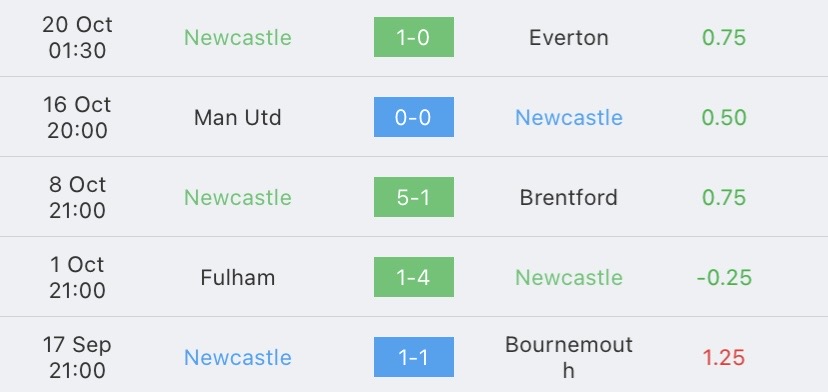Click the -0.25 handicap value
This screenshot has height=392, width=828.
[724, 277]
